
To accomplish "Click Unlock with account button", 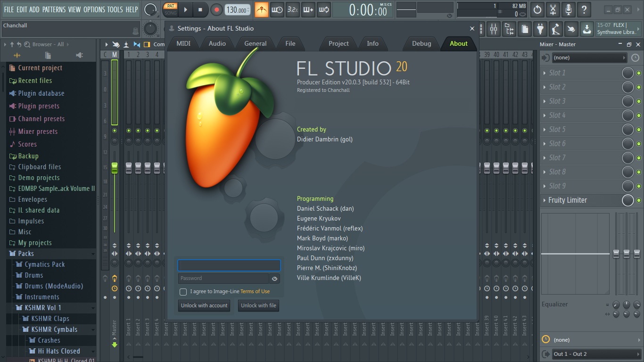I will coord(204,305).
